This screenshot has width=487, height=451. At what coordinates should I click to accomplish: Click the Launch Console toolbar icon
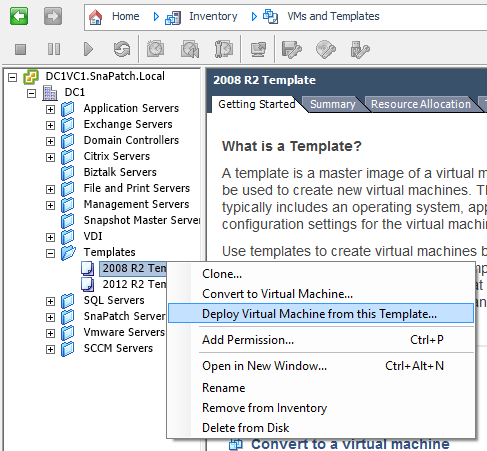pyautogui.click(x=258, y=49)
